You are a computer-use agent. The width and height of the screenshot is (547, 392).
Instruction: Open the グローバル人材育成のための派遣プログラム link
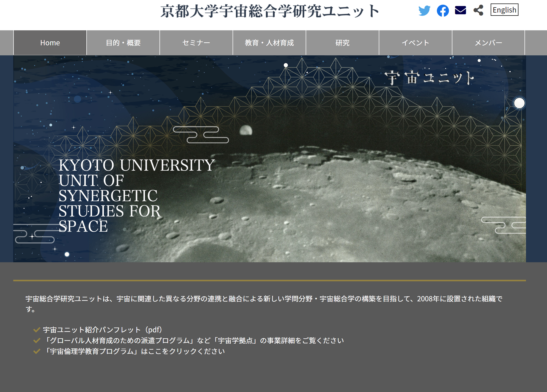coord(194,340)
